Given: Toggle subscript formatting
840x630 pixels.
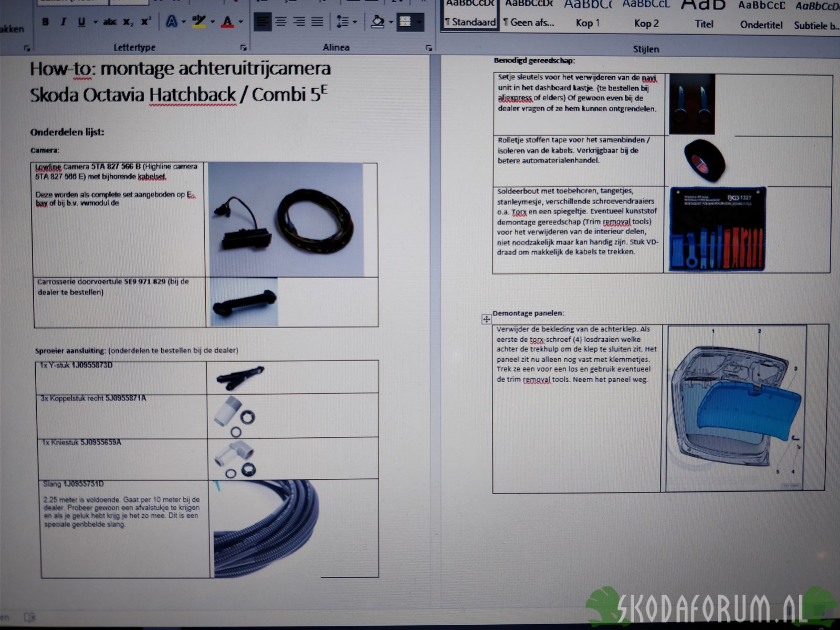Looking at the screenshot, I should [x=128, y=22].
